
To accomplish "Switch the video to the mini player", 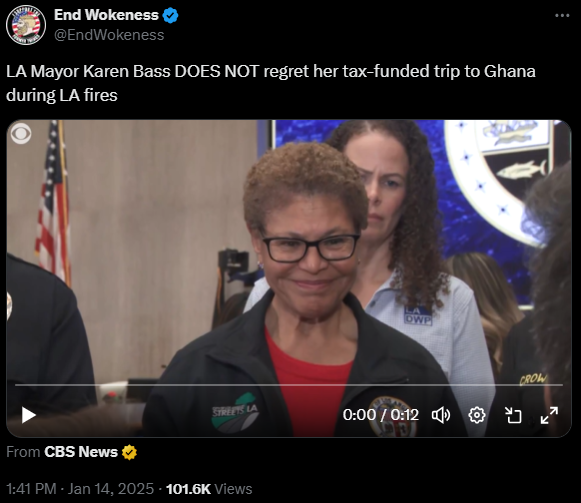I will pyautogui.click(x=513, y=415).
